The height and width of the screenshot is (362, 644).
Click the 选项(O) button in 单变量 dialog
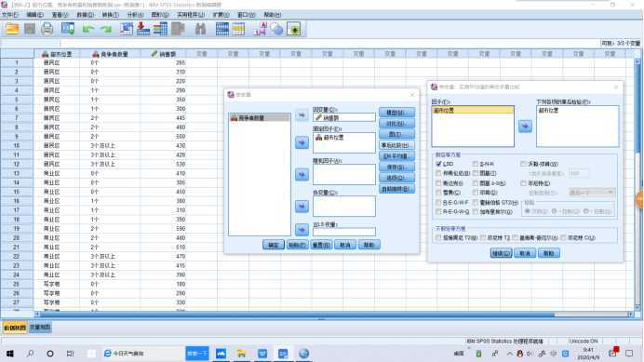[x=396, y=178]
